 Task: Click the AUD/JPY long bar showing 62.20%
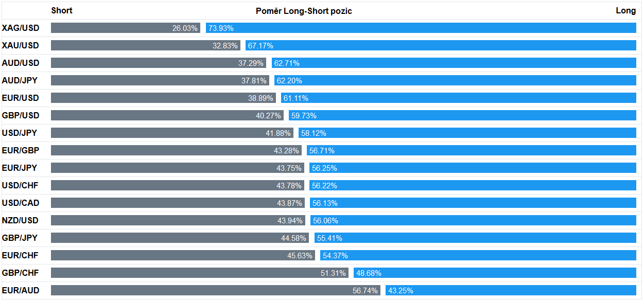[456, 80]
